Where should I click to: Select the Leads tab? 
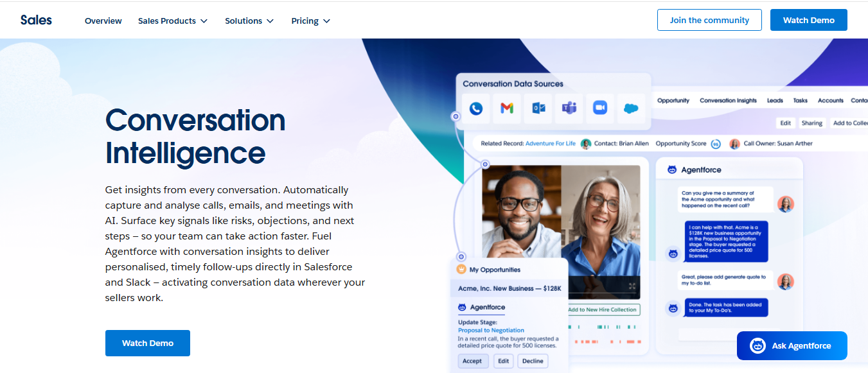pyautogui.click(x=775, y=100)
